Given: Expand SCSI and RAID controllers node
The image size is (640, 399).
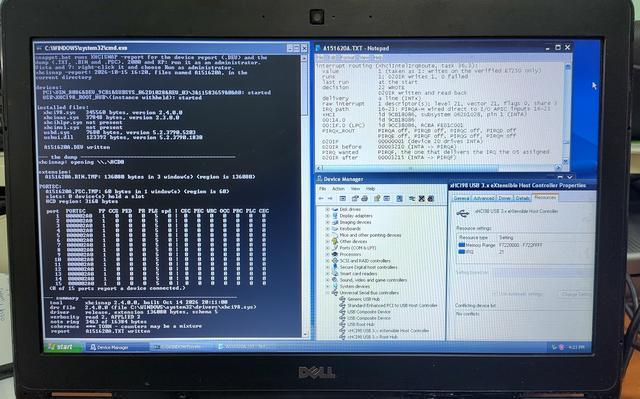Looking at the screenshot, I should (x=327, y=261).
